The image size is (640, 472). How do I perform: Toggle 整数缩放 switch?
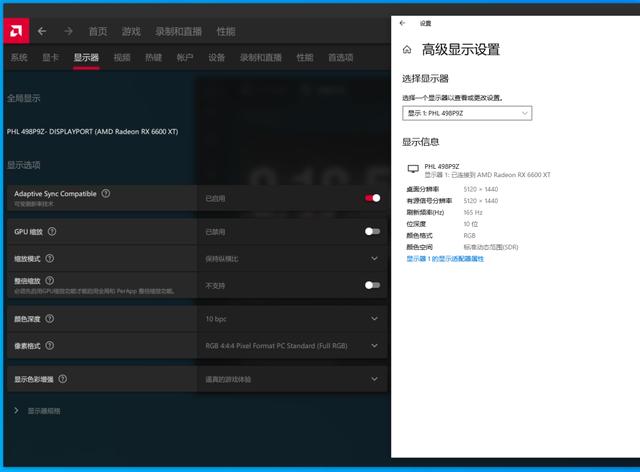point(373,285)
